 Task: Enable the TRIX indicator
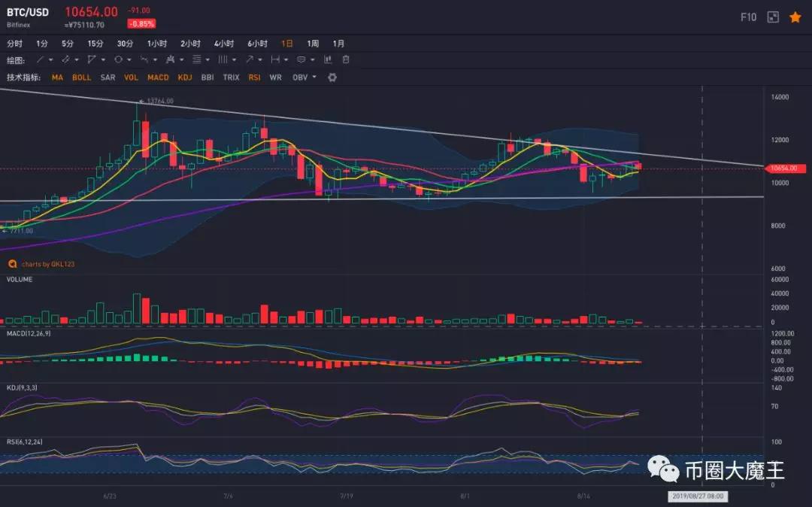[231, 77]
